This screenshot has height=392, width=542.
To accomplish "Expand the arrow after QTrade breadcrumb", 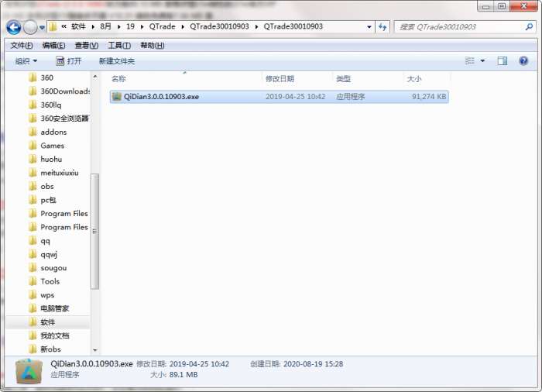I will click(183, 27).
